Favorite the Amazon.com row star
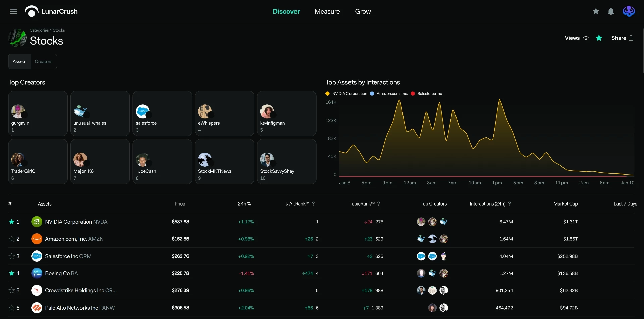644x319 pixels. [x=12, y=239]
